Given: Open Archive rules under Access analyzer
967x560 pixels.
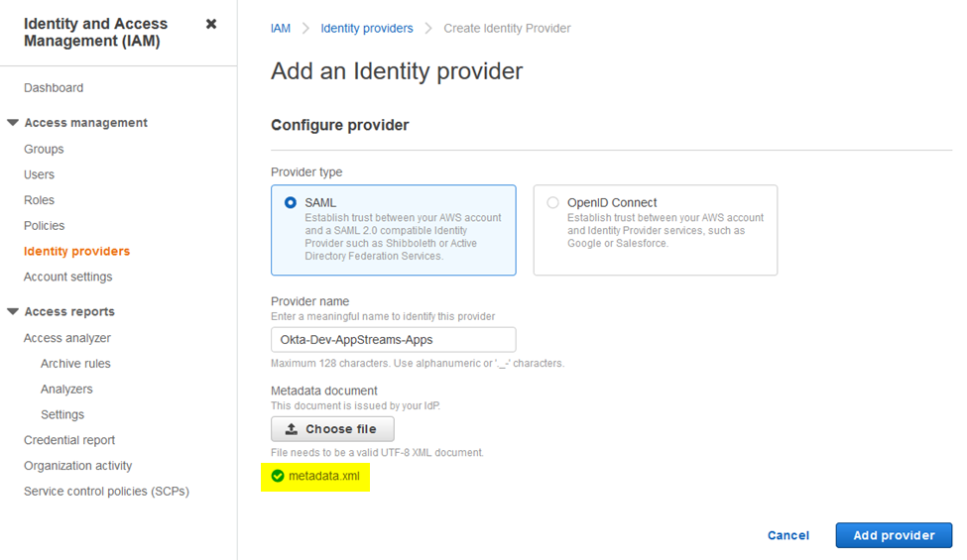Looking at the screenshot, I should click(75, 364).
